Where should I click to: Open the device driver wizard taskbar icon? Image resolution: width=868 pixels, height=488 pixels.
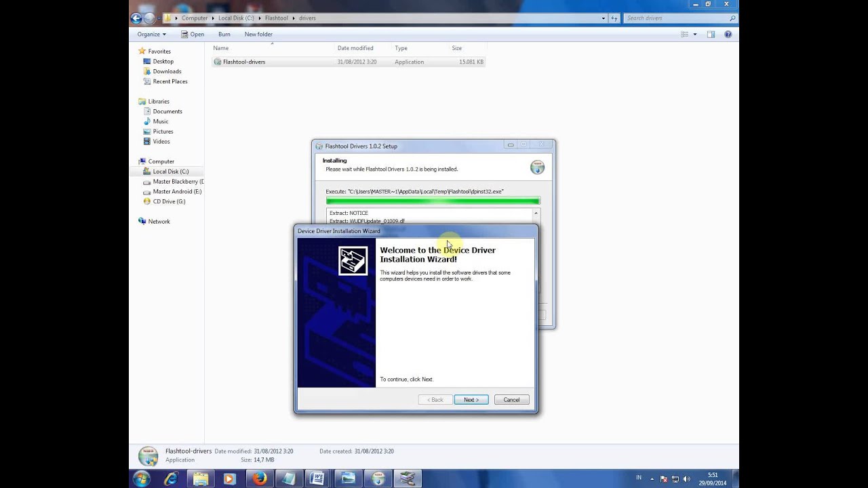(407, 479)
